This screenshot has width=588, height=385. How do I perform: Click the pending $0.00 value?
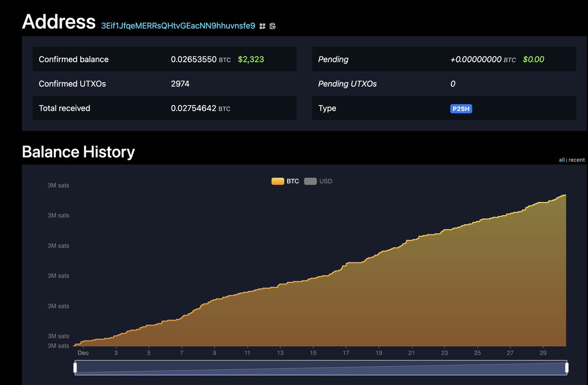534,59
